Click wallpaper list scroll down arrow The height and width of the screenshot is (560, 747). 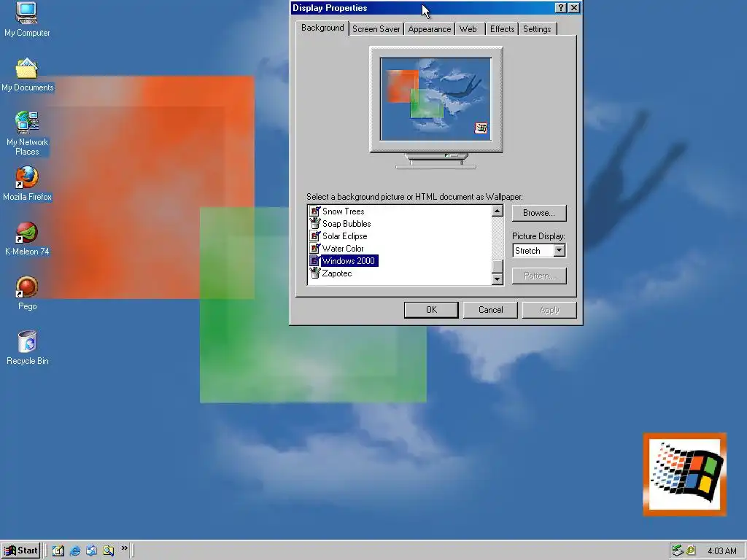[497, 279]
